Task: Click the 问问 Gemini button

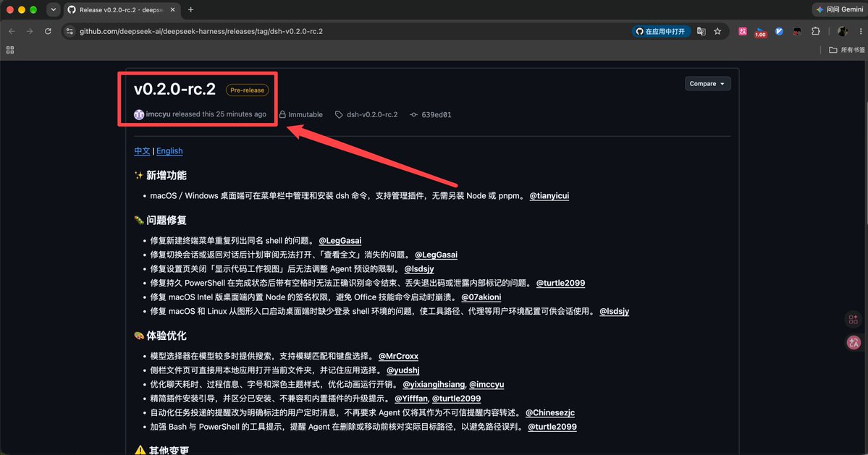Action: point(839,9)
